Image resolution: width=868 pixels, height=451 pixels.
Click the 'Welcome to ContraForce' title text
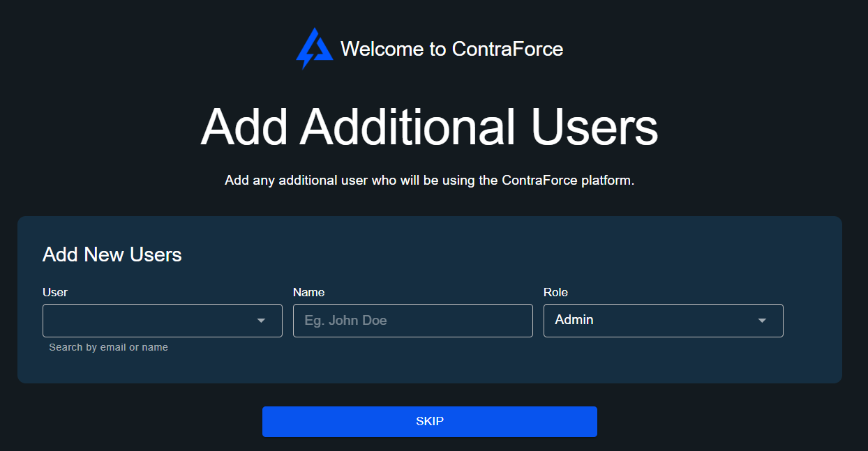tap(451, 49)
